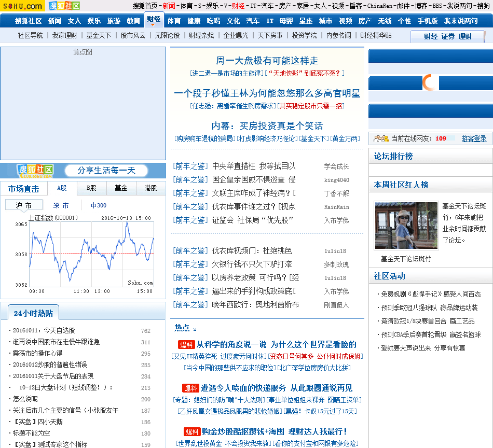The height and width of the screenshot is (448, 493).
Task: Open 手机版 in the blue nav bar
Action: pyautogui.click(x=428, y=21)
